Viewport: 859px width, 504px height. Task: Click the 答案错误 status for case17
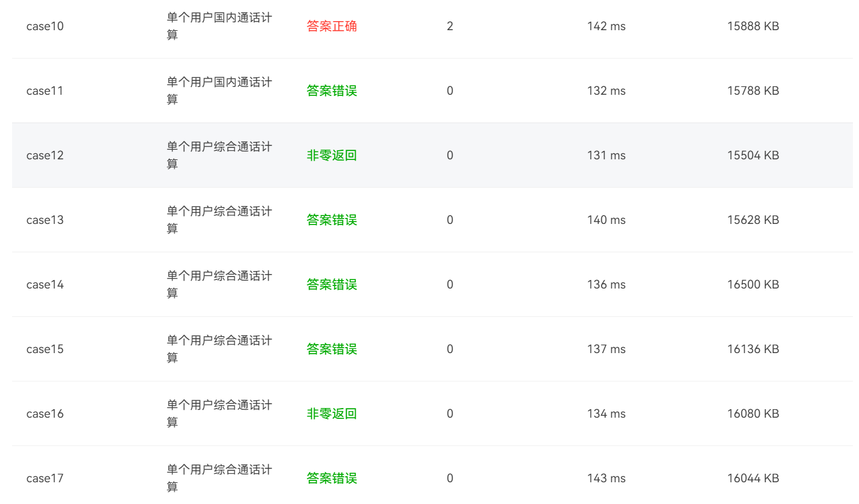pos(332,479)
